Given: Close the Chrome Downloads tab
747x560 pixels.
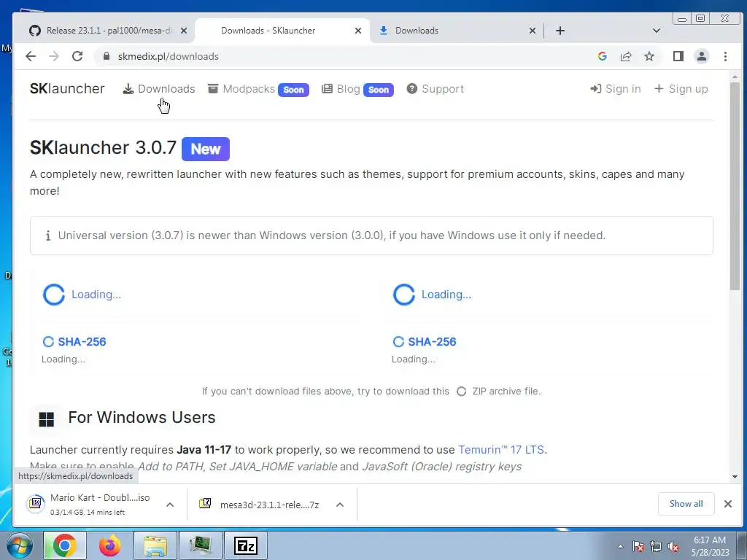Looking at the screenshot, I should [x=532, y=31].
